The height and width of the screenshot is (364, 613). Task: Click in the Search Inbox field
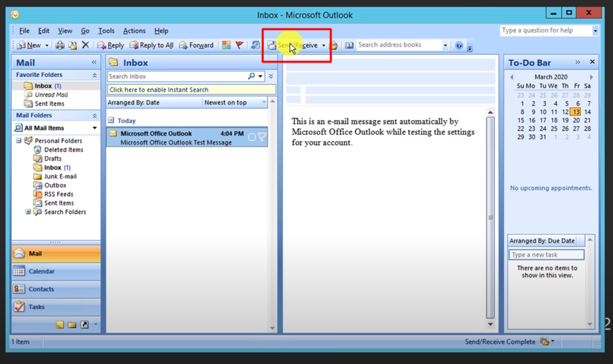pos(177,76)
